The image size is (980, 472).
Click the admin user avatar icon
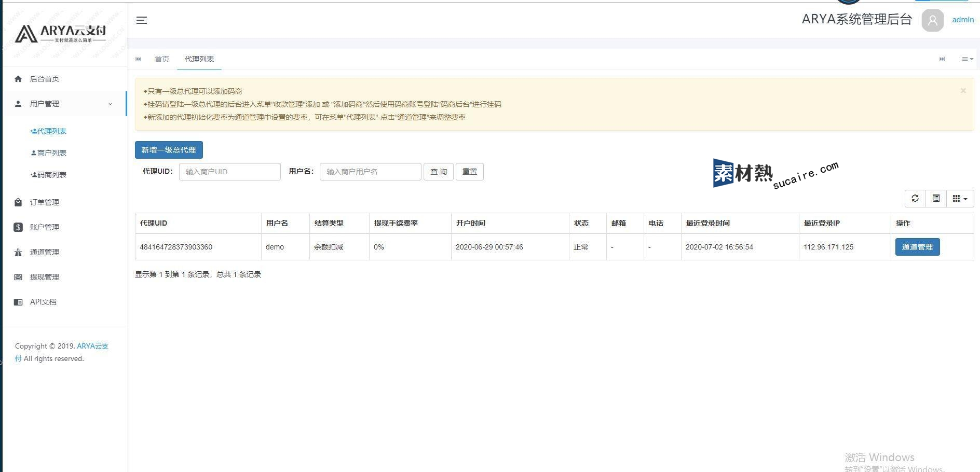coord(932,20)
